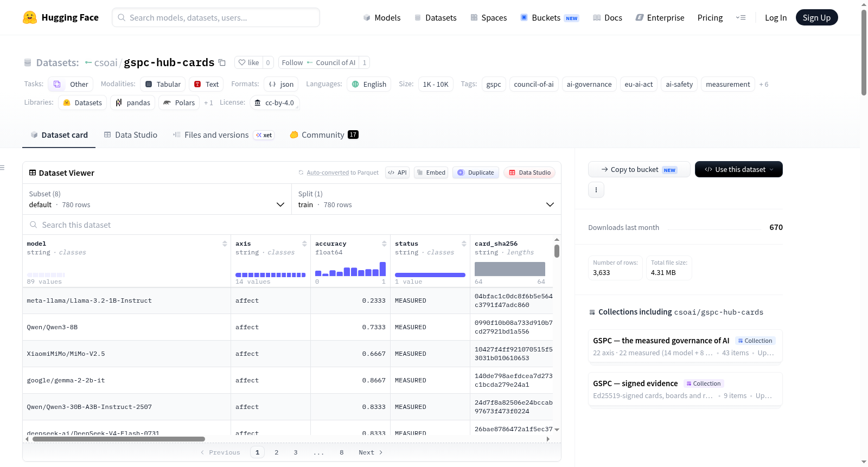The image size is (868, 467).
Task: Open the Community tab
Action: (324, 135)
